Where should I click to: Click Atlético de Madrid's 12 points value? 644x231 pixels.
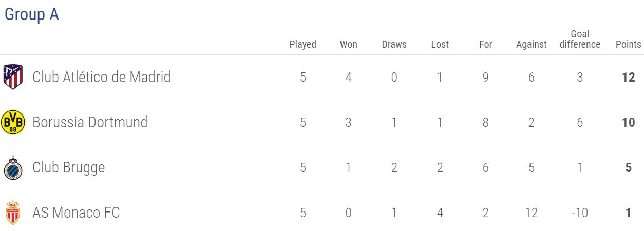pos(629,77)
